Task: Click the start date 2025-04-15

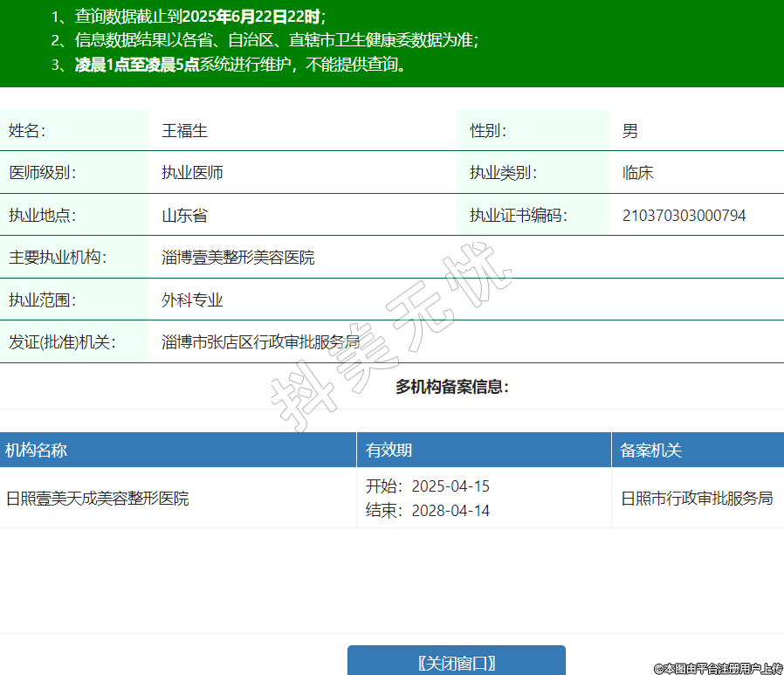Action: click(450, 486)
